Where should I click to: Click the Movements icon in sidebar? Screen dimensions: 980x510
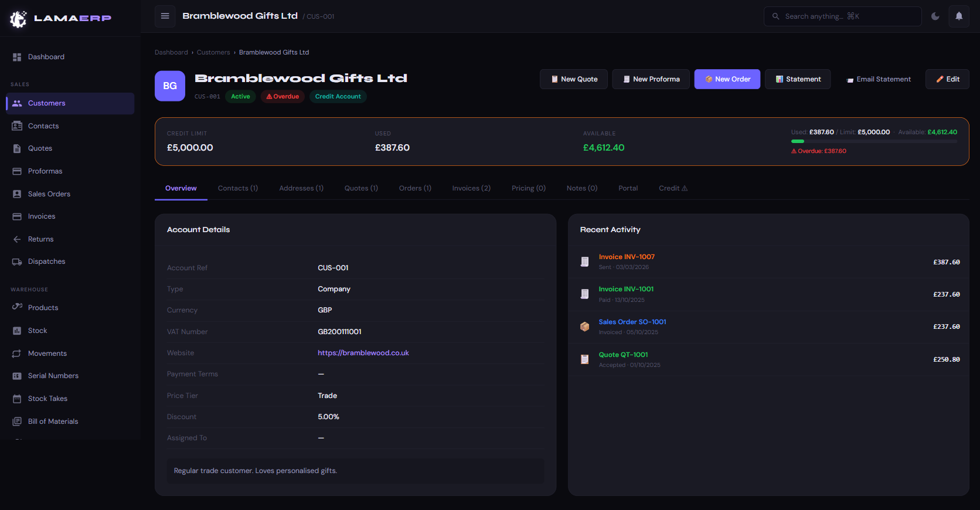click(x=17, y=353)
